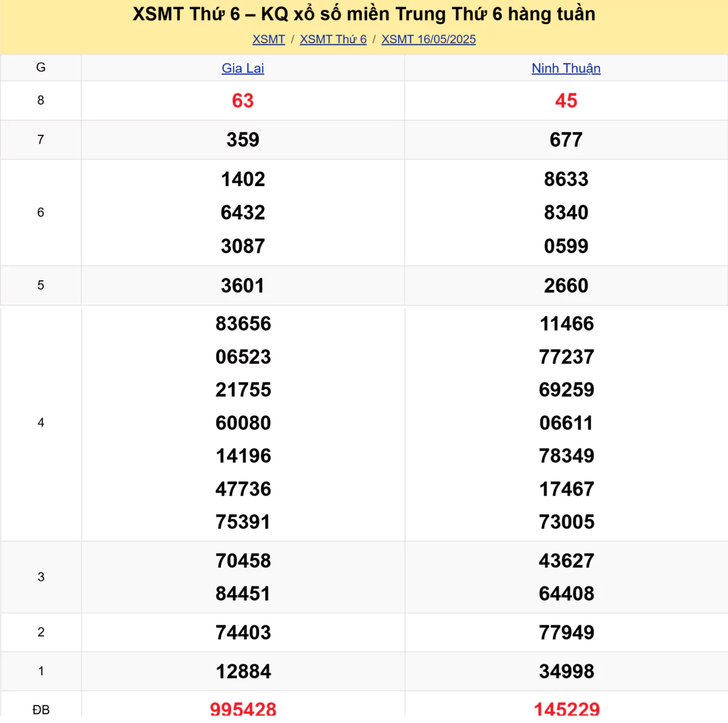Click the prize 7 row label
Viewport: 728px width, 723px height.
pos(41,140)
